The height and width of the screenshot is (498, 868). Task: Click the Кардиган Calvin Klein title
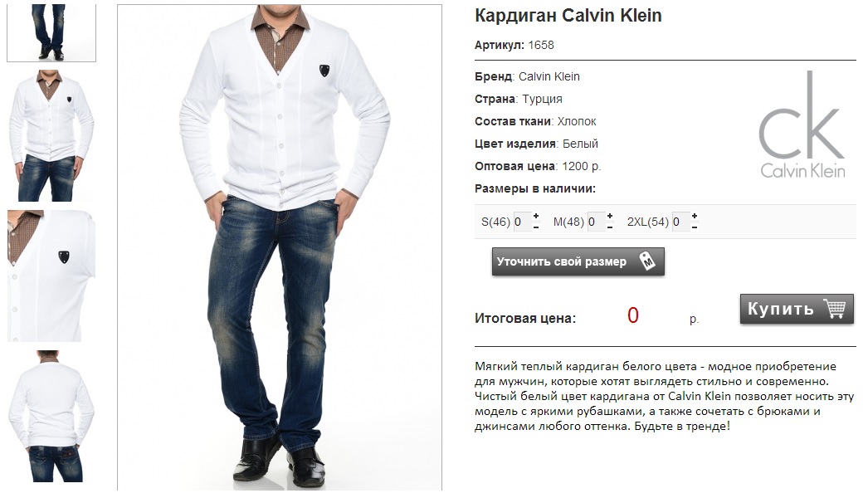coord(568,16)
